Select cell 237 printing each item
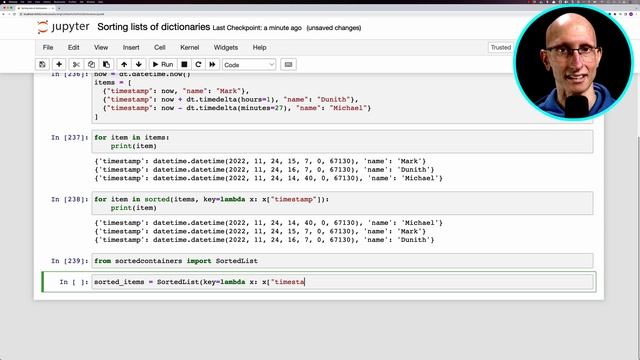The image size is (640, 360). 342,142
